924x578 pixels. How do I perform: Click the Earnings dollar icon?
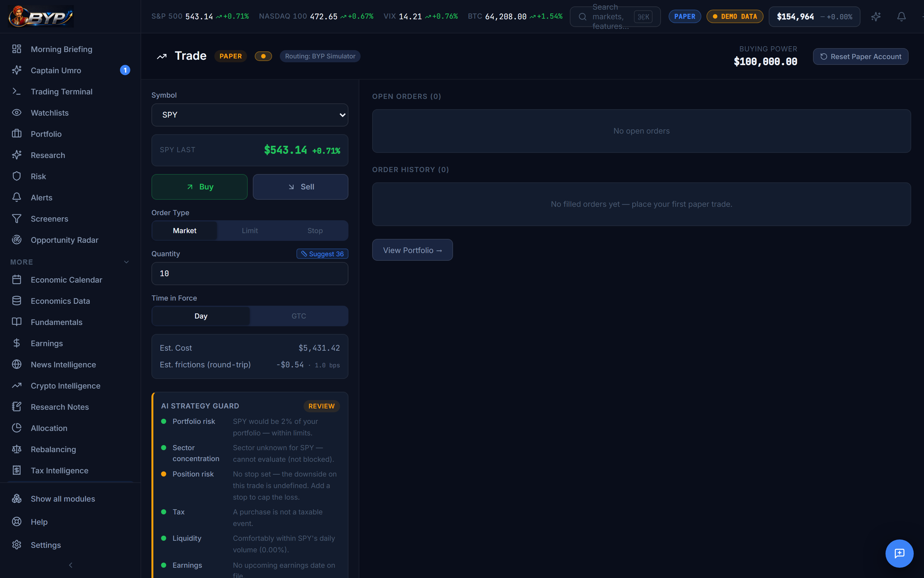[x=16, y=343]
